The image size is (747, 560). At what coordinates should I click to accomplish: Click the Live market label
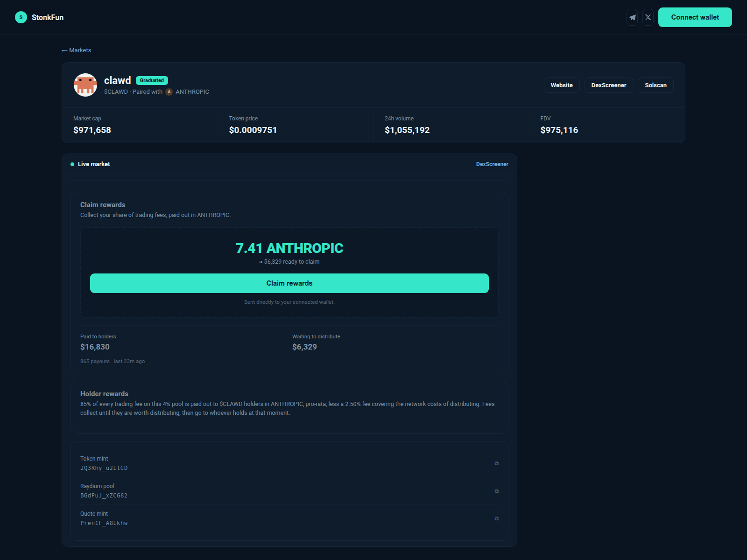click(x=94, y=164)
